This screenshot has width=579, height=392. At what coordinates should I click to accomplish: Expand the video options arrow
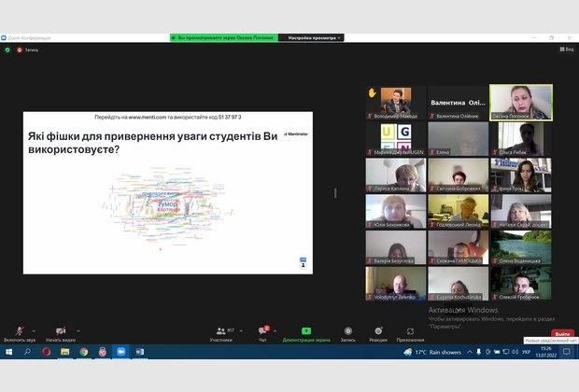(78, 330)
